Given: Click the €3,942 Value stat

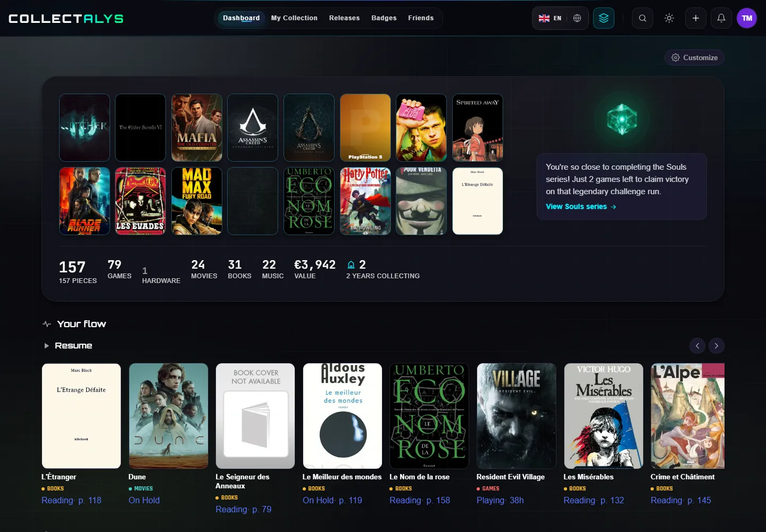Looking at the screenshot, I should tap(315, 269).
